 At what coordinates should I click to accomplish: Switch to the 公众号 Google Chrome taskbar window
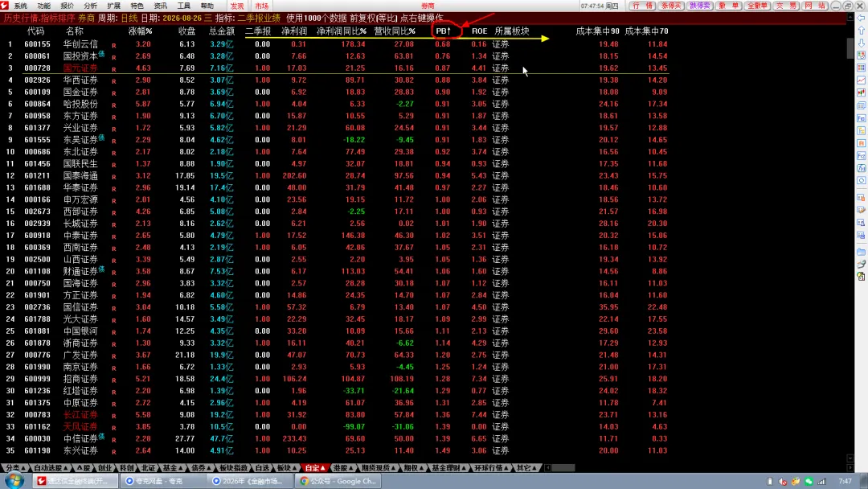pyautogui.click(x=339, y=481)
